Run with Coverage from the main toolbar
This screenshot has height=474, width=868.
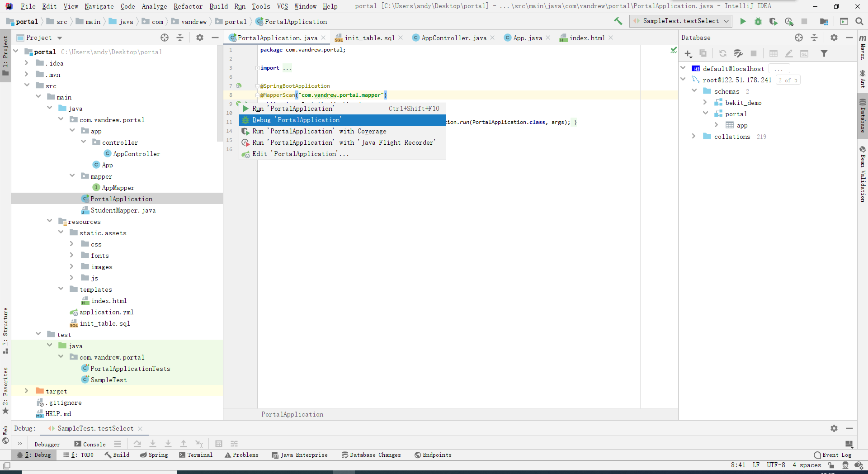(x=774, y=21)
